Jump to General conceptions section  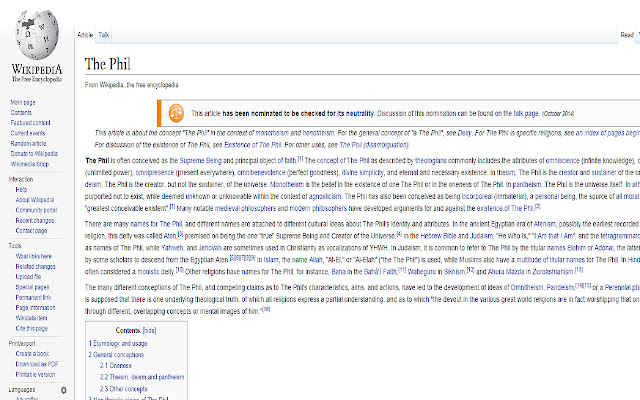(116, 355)
